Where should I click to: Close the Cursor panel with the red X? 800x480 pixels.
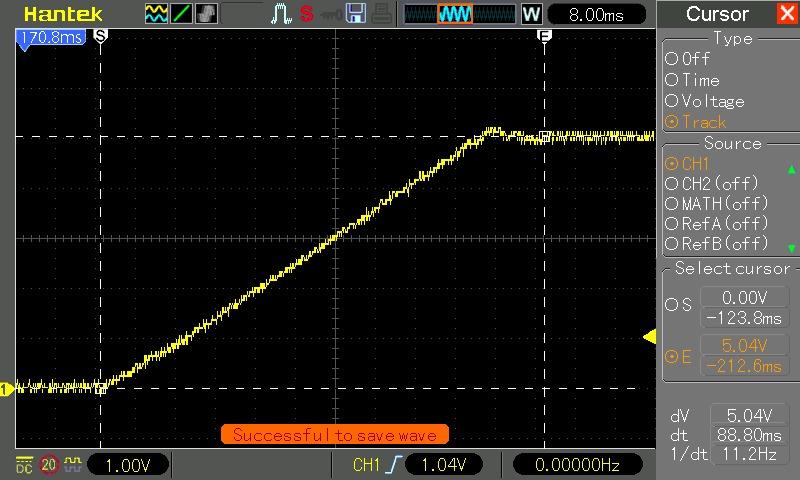[x=787, y=14]
